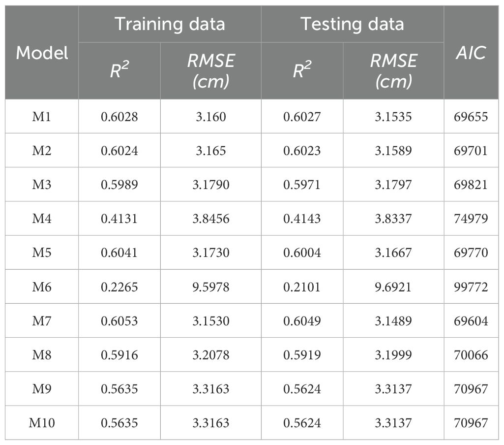Click the Training data RMSE (cm) header

click(211, 71)
